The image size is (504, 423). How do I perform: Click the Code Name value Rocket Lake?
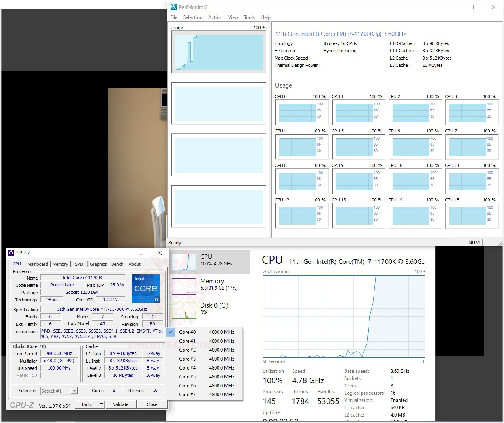tap(62, 285)
